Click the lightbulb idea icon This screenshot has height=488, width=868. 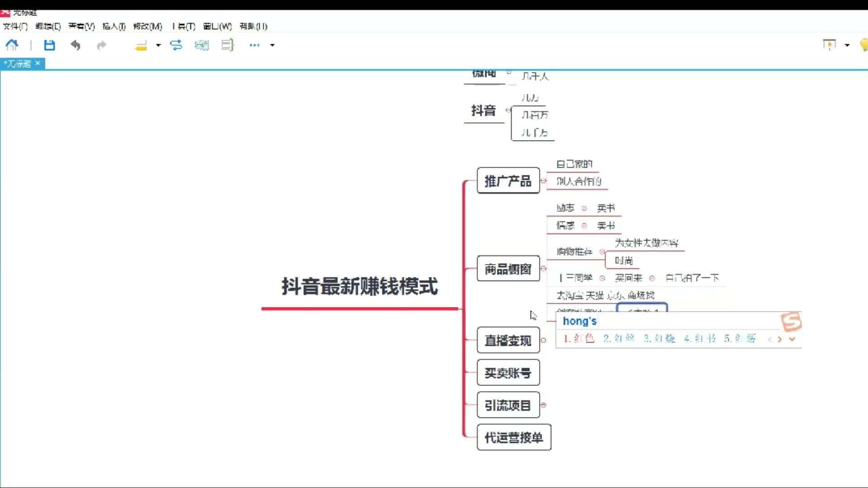click(863, 45)
